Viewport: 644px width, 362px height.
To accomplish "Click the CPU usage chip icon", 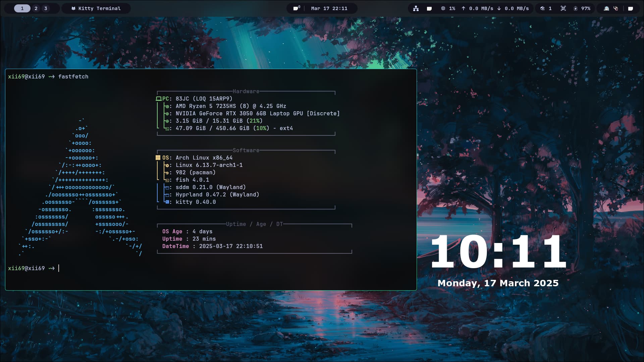I will [443, 8].
